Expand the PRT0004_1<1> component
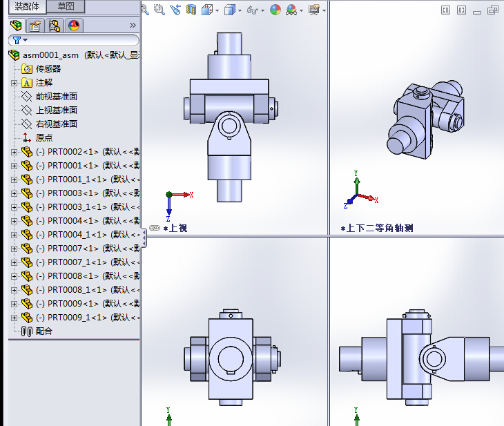The width and height of the screenshot is (504, 426). point(14,235)
